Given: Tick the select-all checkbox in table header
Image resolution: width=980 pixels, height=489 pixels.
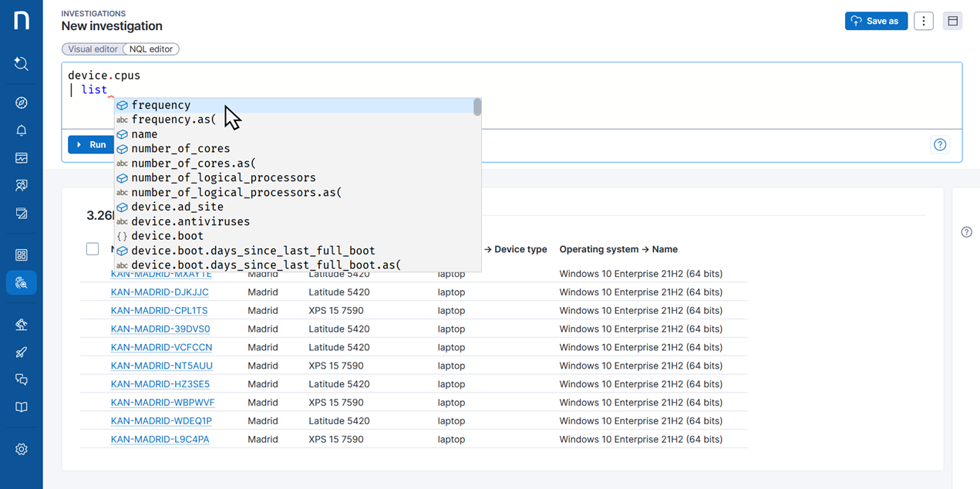Looking at the screenshot, I should 93,249.
